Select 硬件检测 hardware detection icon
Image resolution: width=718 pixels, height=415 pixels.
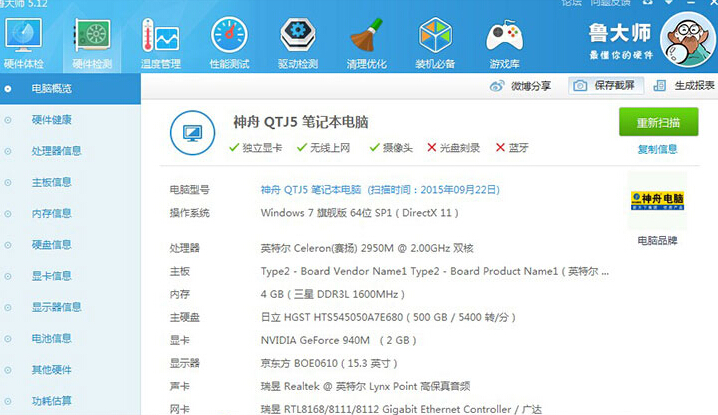[92, 35]
